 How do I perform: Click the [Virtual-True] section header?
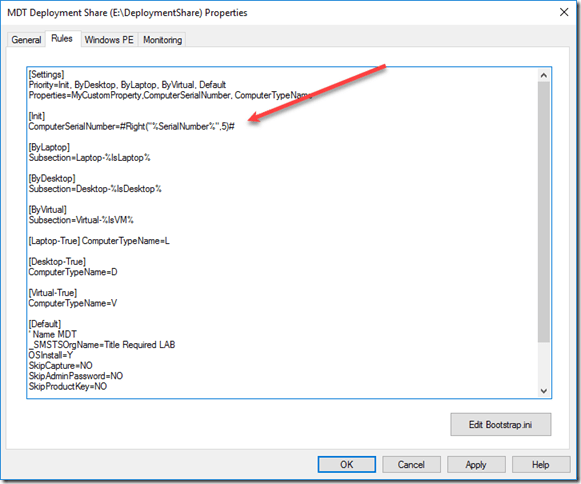click(x=53, y=293)
